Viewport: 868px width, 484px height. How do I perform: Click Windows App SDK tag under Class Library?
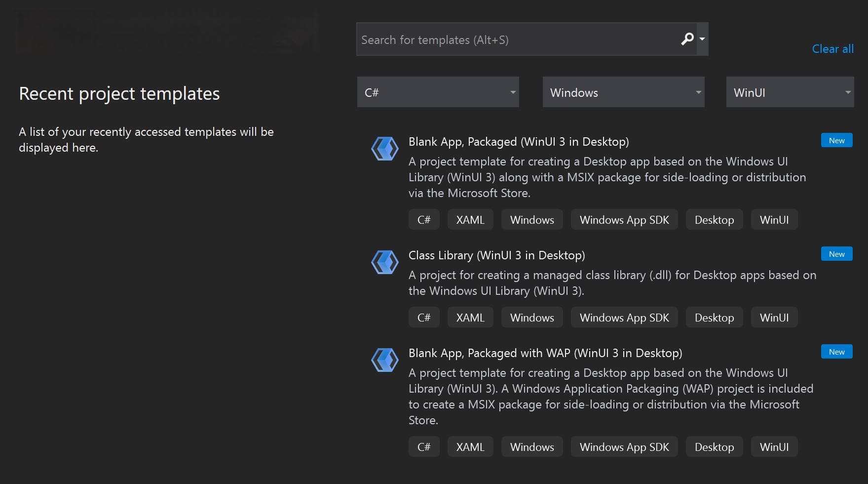[x=624, y=318]
